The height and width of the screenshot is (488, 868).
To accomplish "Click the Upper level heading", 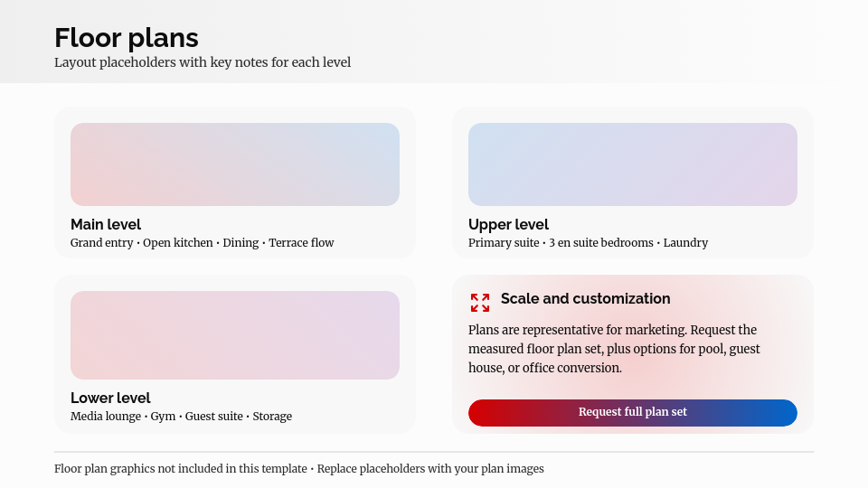I will (508, 224).
